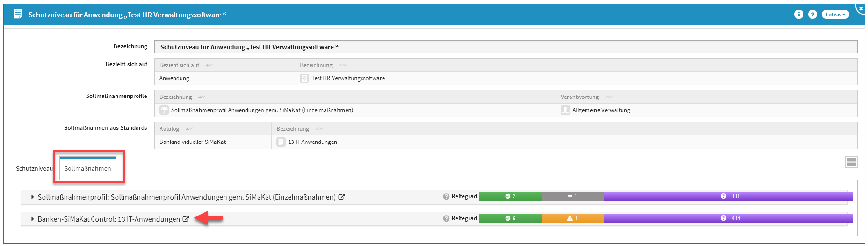Open the Extras dropdown menu
This screenshot has height=246, width=868.
(x=835, y=15)
